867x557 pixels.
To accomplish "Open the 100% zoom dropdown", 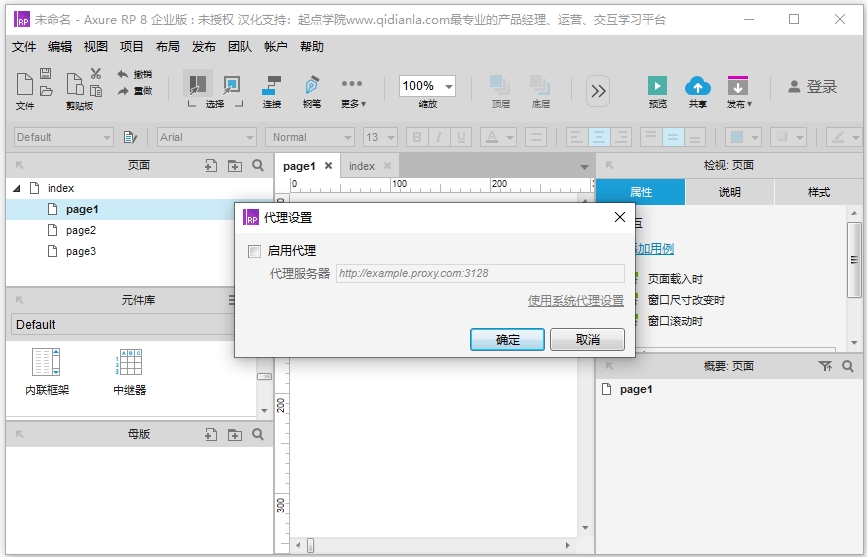I will click(x=449, y=86).
